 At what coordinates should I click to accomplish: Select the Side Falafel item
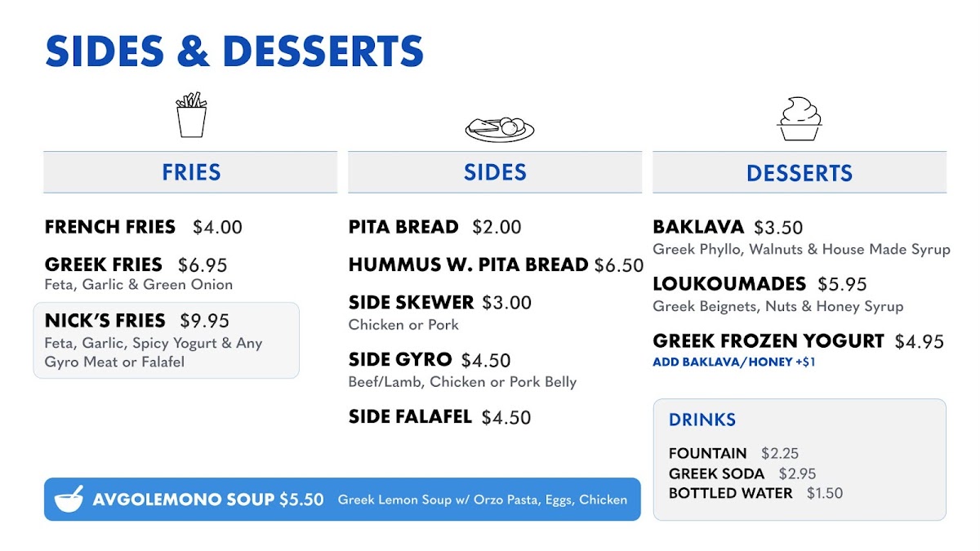(x=439, y=417)
